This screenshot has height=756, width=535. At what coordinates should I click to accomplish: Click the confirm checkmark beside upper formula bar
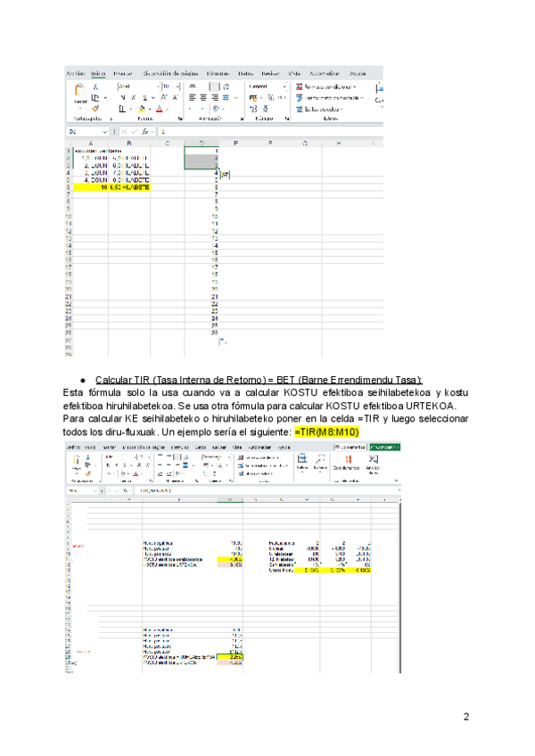tap(134, 132)
